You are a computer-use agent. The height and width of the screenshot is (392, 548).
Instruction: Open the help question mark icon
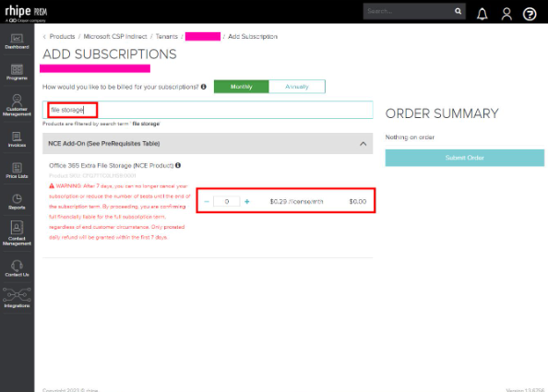(530, 14)
